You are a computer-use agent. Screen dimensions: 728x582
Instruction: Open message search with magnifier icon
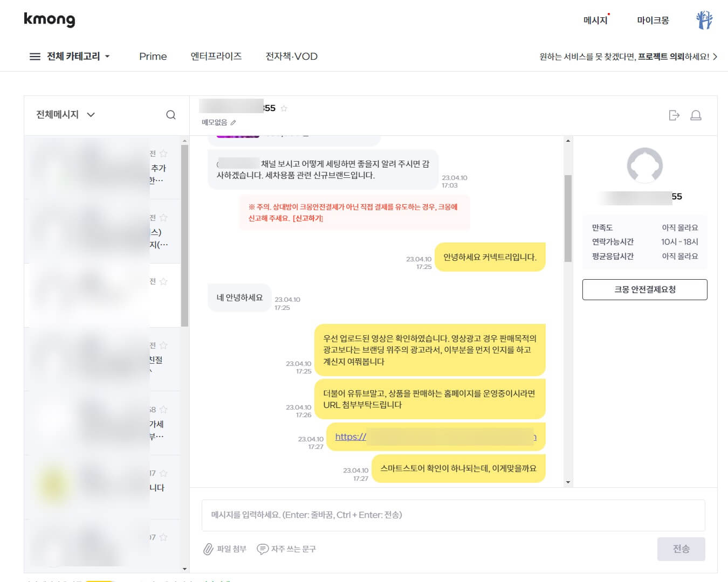pos(170,114)
